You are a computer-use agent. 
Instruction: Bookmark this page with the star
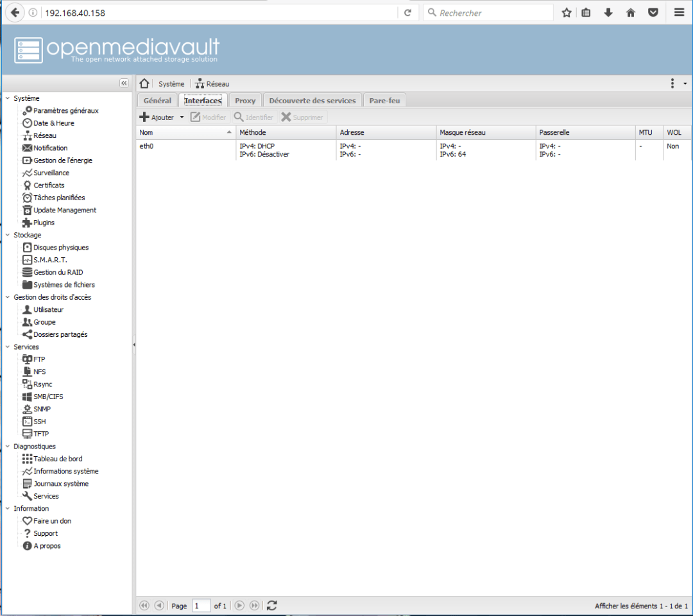pyautogui.click(x=566, y=12)
